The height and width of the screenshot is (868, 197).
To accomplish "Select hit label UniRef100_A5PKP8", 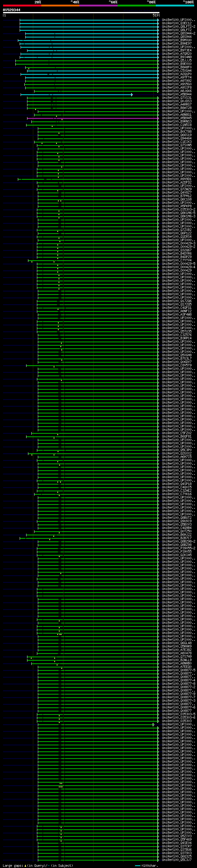I will coord(177,206).
